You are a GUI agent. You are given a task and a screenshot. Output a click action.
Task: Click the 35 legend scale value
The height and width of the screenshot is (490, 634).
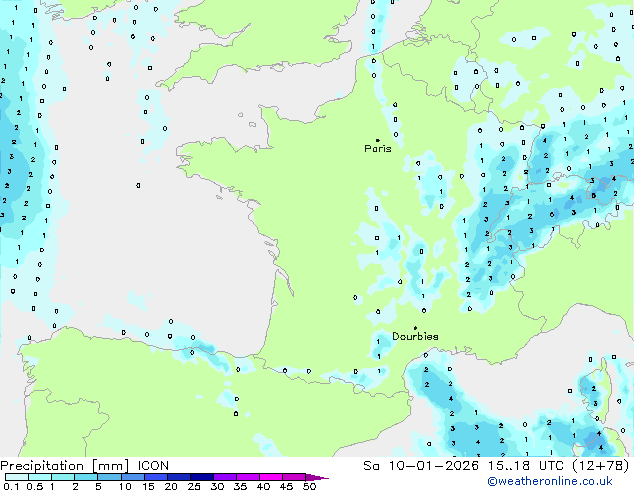(x=240, y=486)
